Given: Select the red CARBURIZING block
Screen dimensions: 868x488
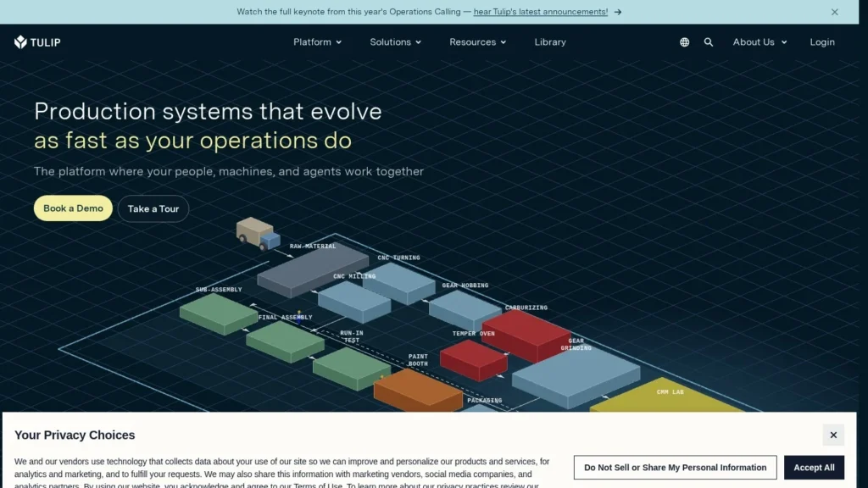Looking at the screenshot, I should tap(526, 335).
